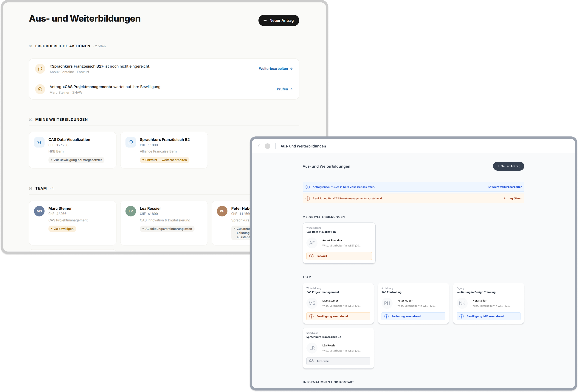Open the Prüfen link for CAS Projektmanagement

click(285, 89)
